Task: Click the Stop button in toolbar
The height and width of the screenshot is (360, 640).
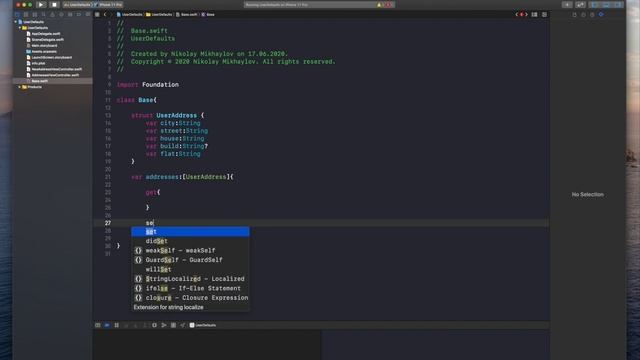Action: (x=54, y=4)
